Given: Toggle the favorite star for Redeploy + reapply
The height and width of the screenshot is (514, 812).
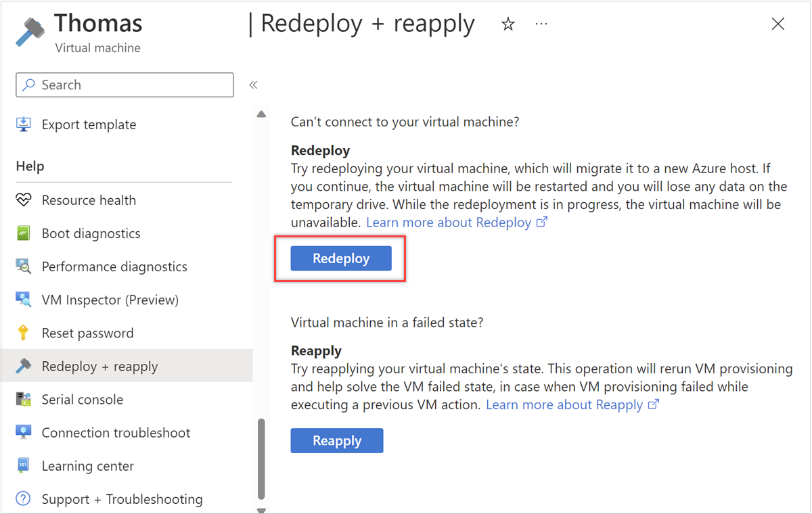Looking at the screenshot, I should tap(507, 24).
